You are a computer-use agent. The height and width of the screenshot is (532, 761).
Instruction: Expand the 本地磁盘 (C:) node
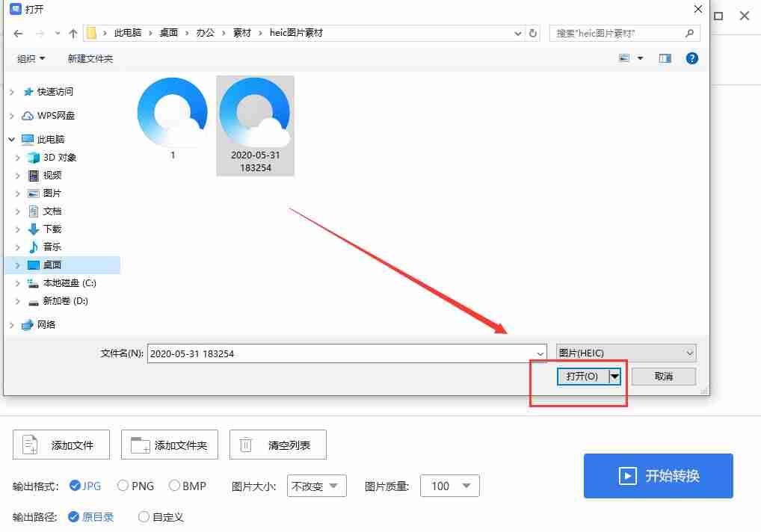coord(18,282)
